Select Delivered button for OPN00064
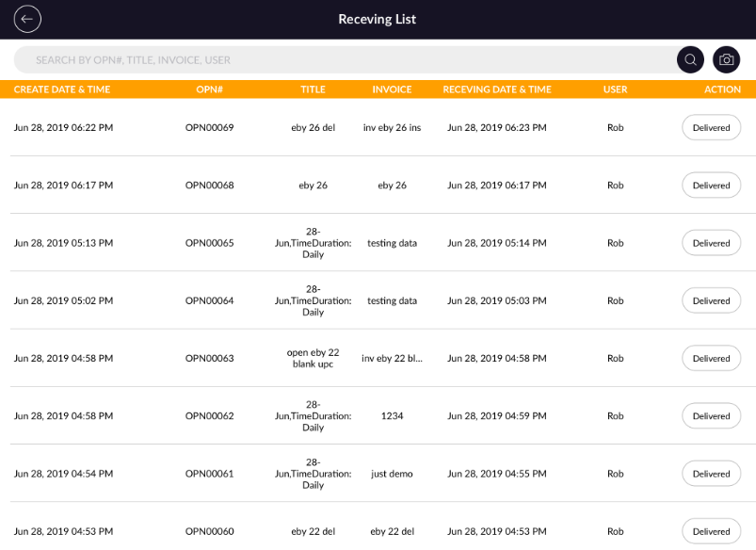 click(x=711, y=301)
